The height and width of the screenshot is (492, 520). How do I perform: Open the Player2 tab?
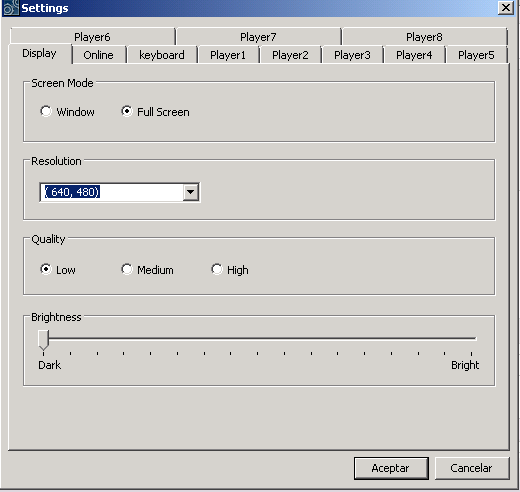click(290, 55)
